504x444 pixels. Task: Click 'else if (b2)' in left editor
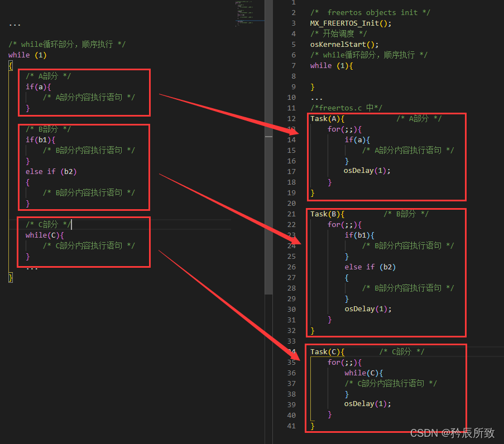point(51,172)
